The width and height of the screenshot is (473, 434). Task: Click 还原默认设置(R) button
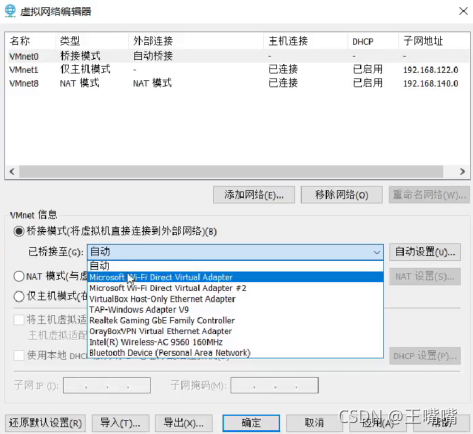pos(46,423)
